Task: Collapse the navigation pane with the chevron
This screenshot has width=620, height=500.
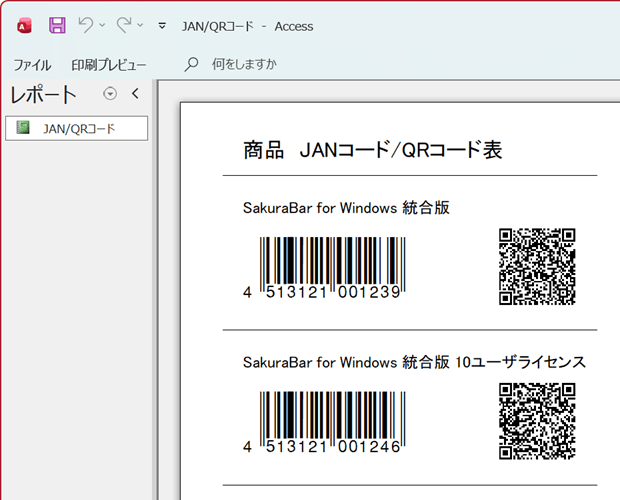Action: [135, 94]
